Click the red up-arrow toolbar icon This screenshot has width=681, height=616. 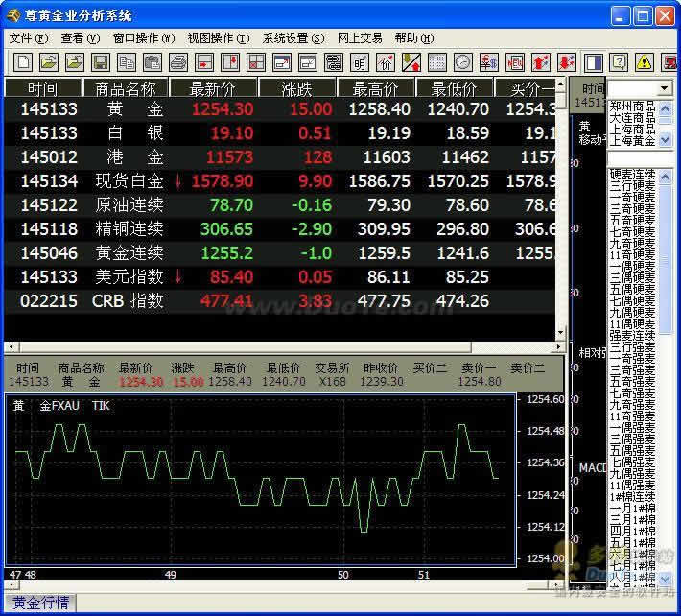point(540,63)
